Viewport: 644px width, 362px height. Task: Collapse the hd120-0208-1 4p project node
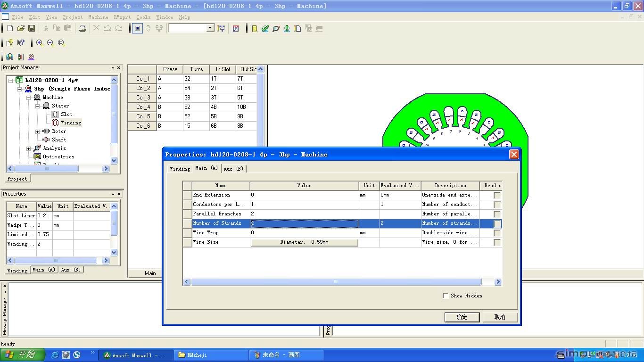11,80
